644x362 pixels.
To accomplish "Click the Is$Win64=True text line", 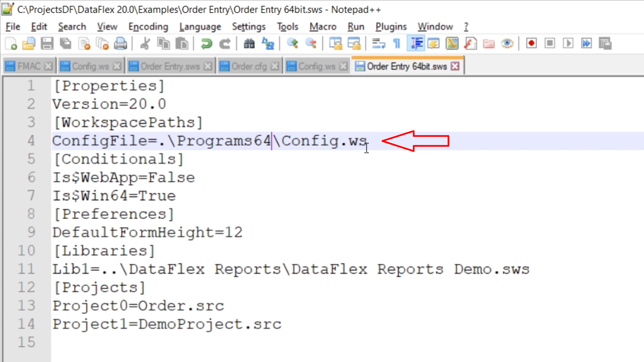I will pos(114,196).
